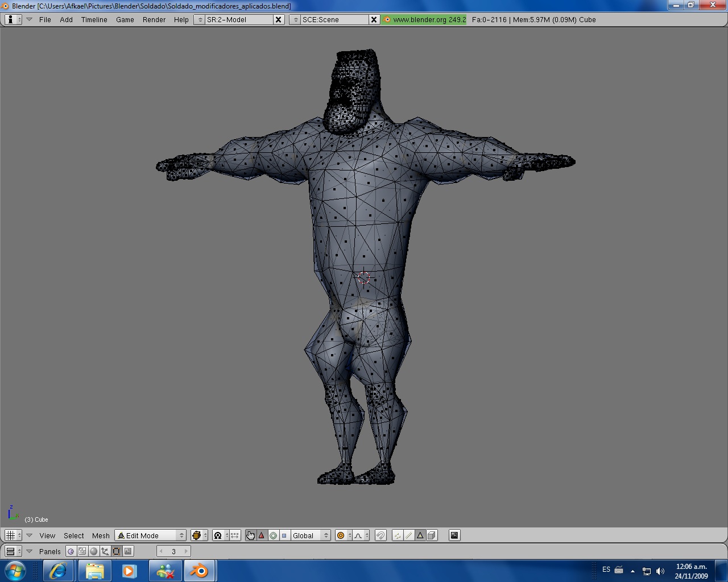Open the Select menu
This screenshot has height=582, width=728.
73,535
